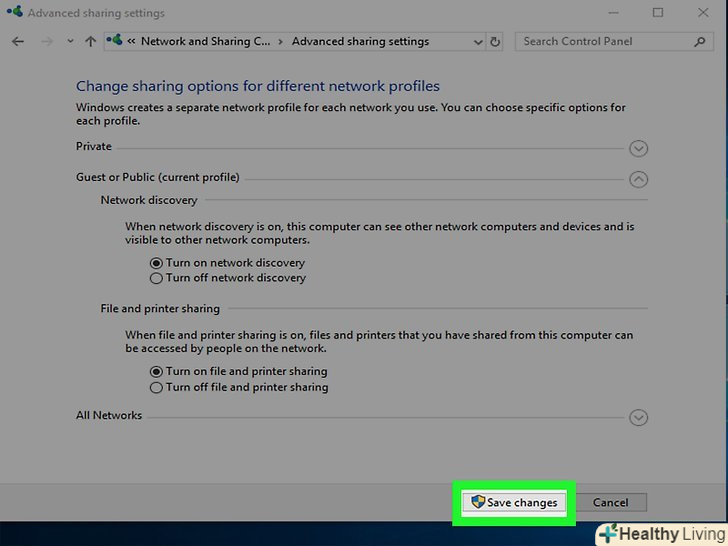Expand the Private profile section
The height and width of the screenshot is (546, 728).
coord(638,149)
